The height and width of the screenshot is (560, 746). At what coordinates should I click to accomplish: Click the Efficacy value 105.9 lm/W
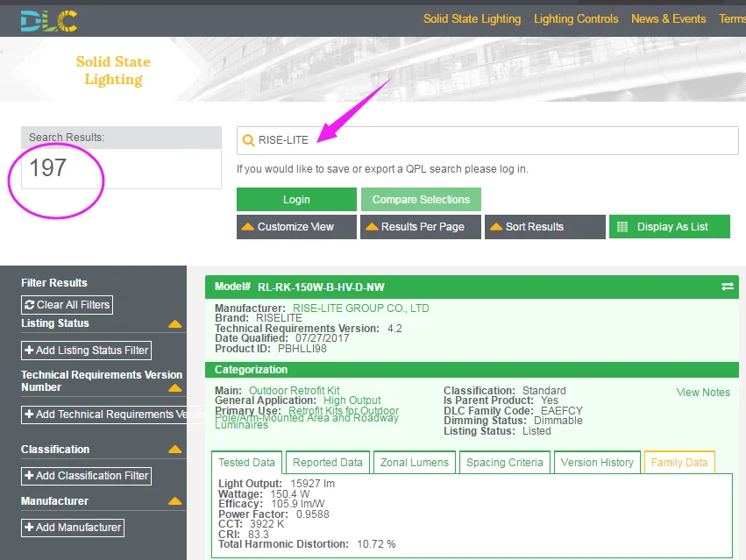[298, 504]
